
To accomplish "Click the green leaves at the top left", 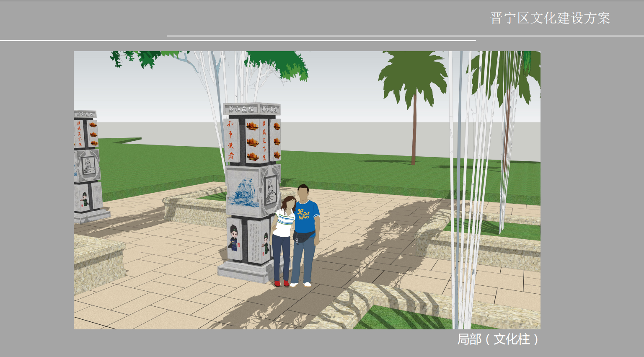I will (x=134, y=59).
